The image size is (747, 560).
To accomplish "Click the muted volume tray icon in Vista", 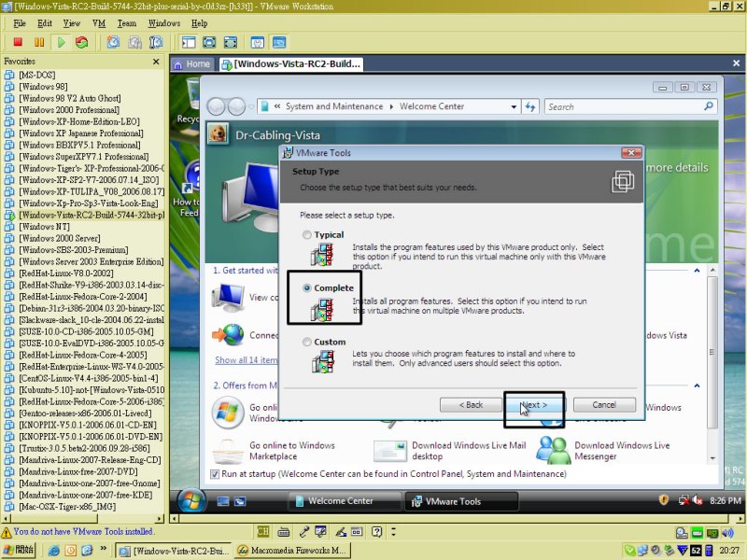I will pos(698,500).
